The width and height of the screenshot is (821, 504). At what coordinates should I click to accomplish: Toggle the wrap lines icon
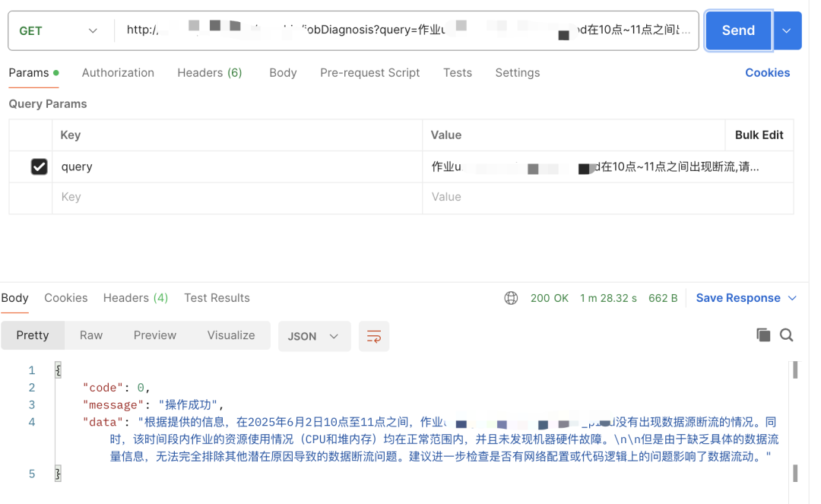click(374, 336)
